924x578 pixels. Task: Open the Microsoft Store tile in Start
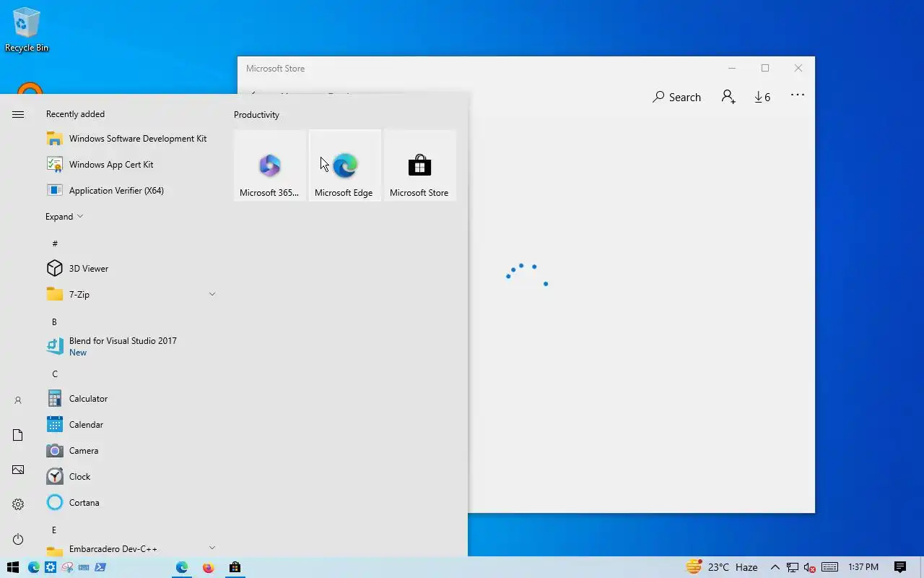pos(419,165)
